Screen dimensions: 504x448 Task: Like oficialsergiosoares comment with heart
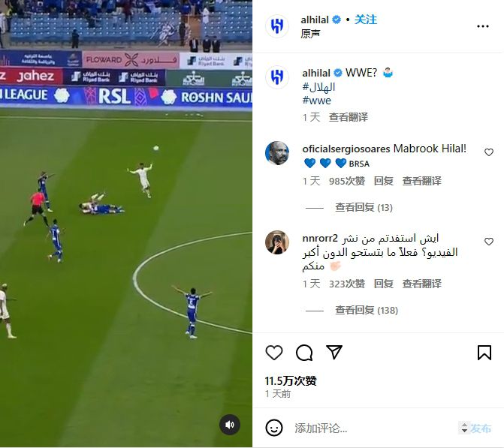tap(488, 152)
